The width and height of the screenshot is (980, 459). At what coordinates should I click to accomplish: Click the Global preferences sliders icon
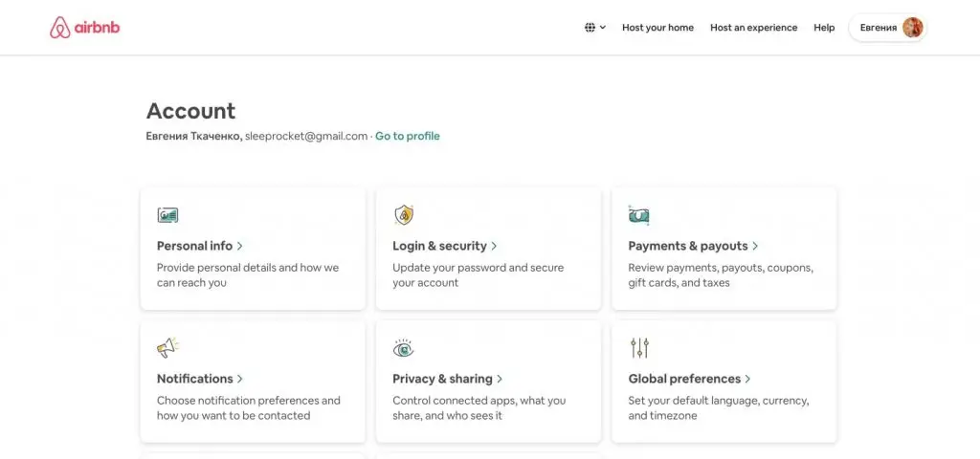pos(639,348)
